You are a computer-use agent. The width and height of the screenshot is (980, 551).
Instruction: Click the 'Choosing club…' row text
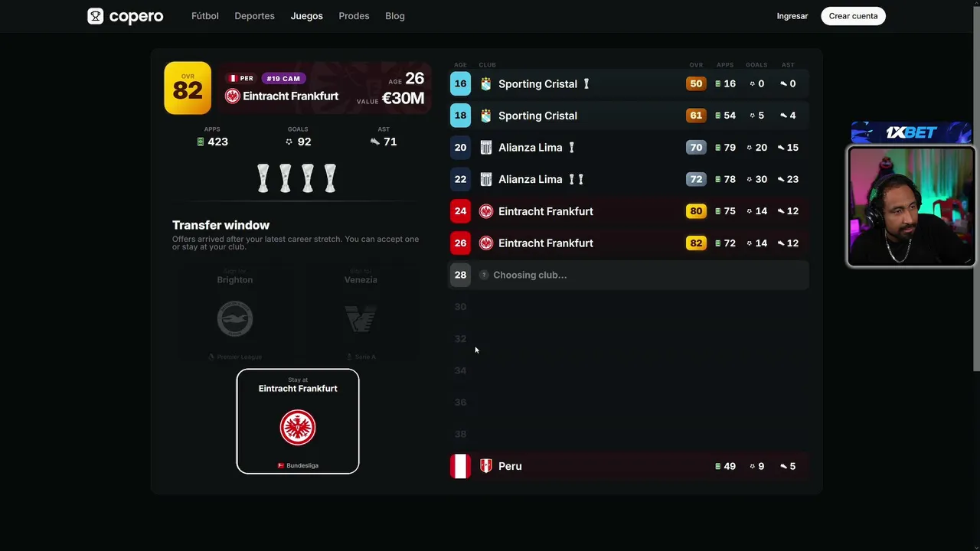pos(530,275)
